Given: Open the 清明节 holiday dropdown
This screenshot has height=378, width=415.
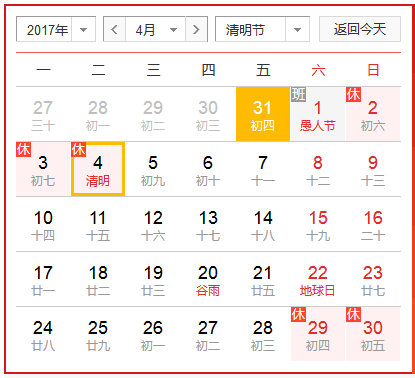Looking at the screenshot, I should tap(262, 29).
